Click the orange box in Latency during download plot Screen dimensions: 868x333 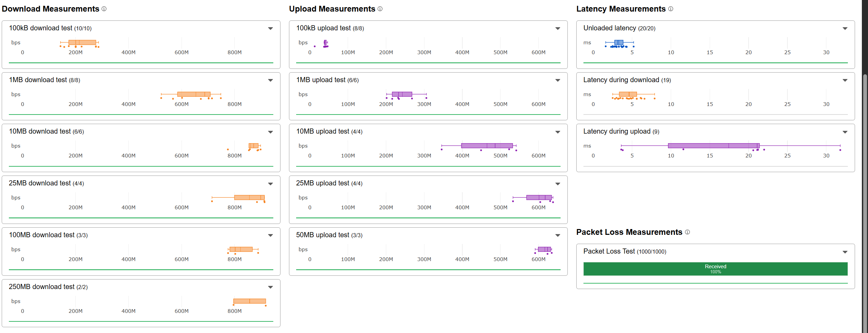(x=628, y=94)
